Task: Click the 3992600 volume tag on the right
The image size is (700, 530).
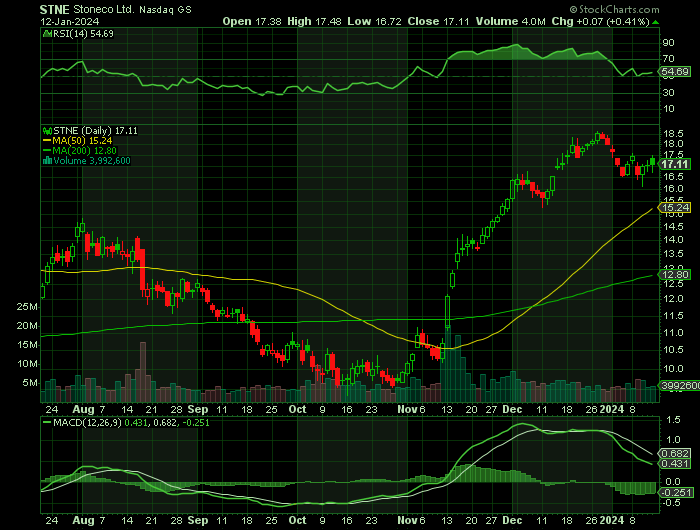Action: coord(679,385)
